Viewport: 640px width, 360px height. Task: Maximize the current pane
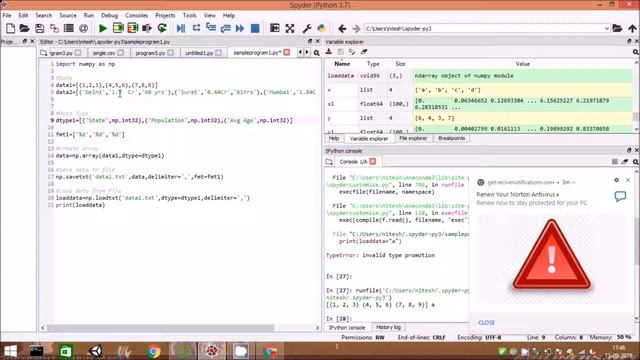(x=275, y=28)
